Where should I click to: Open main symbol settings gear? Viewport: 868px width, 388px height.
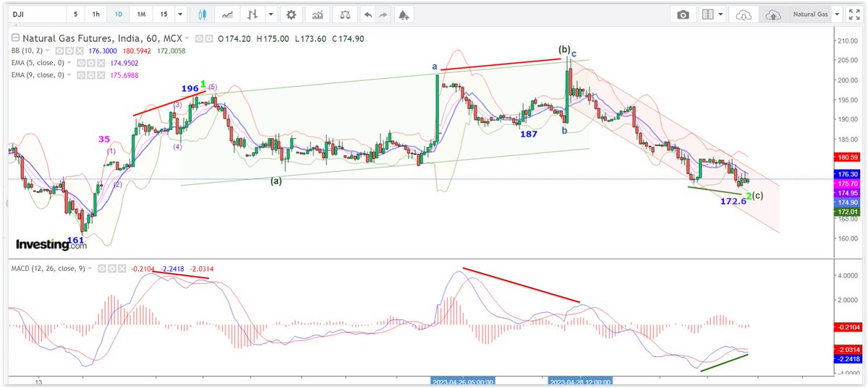pos(209,38)
